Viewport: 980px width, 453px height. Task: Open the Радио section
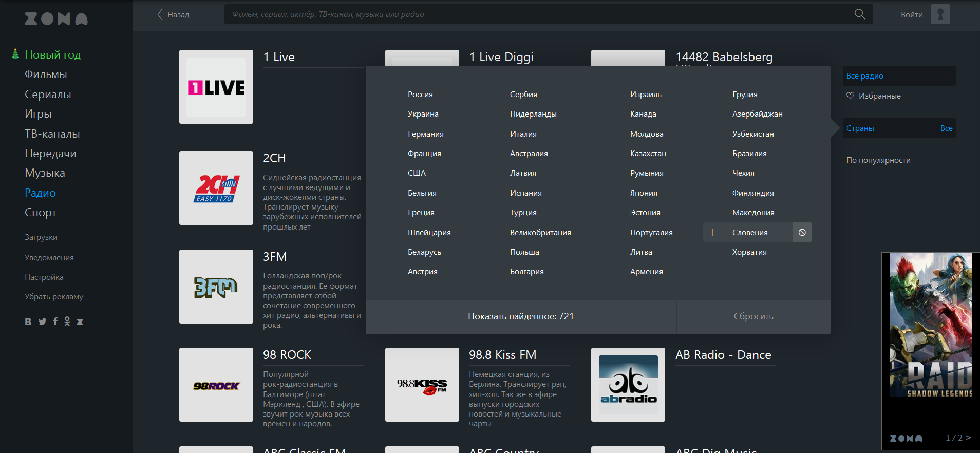tap(40, 193)
